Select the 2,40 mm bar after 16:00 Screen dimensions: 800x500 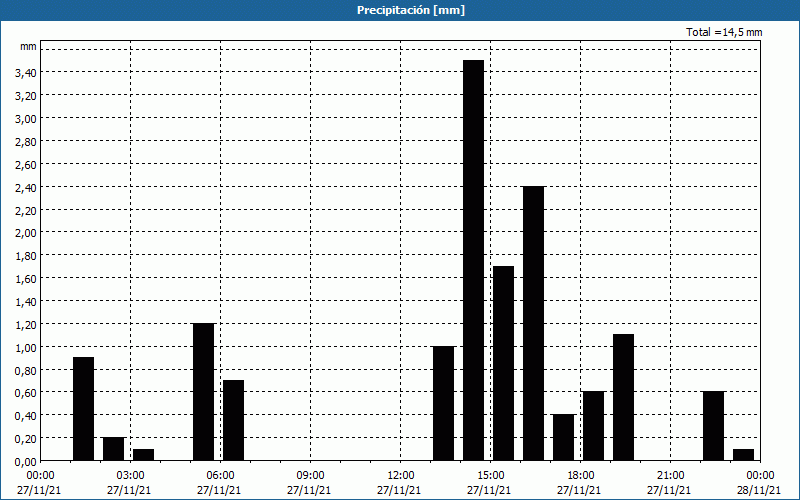click(x=534, y=323)
